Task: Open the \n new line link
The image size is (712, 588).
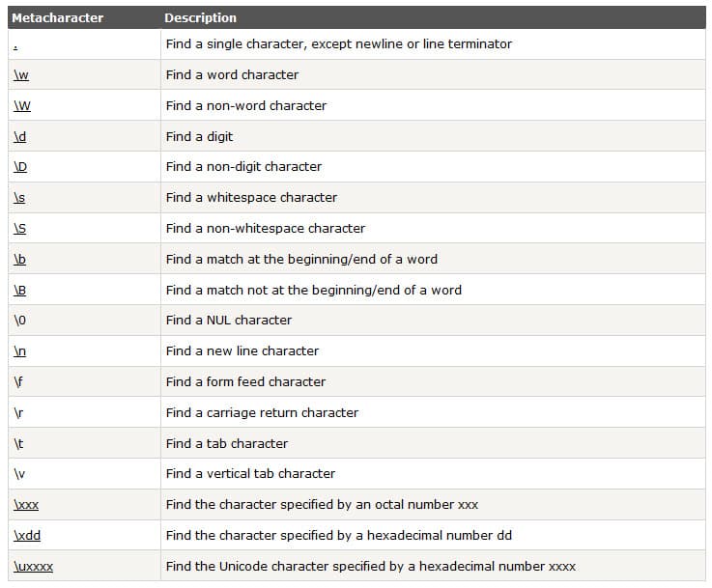Action: [x=20, y=351]
